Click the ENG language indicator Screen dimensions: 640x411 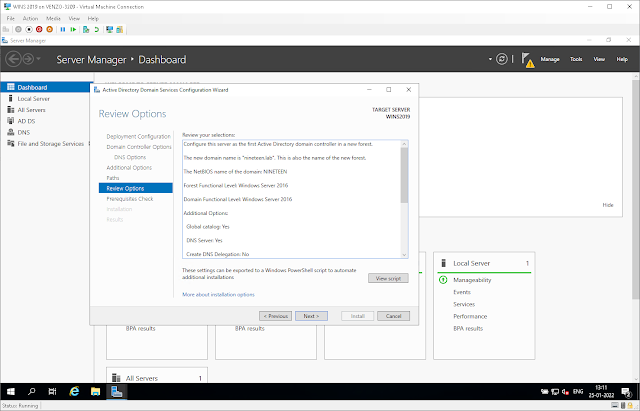click(578, 391)
